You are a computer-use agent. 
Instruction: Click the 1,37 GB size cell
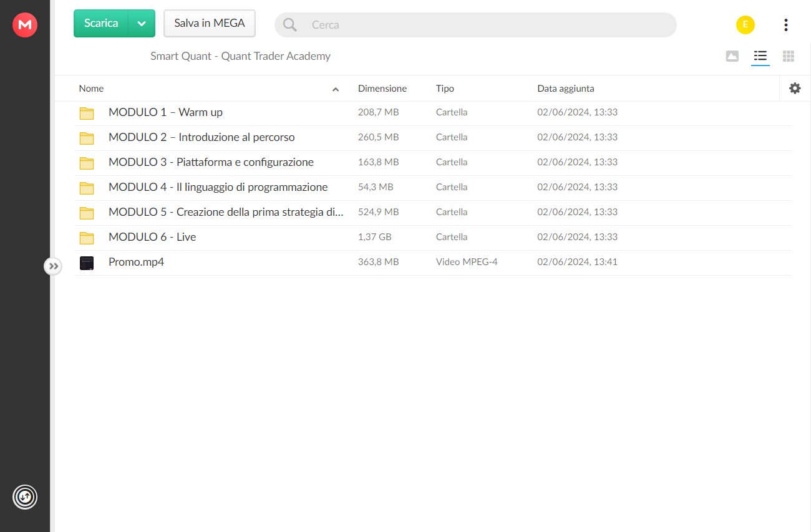click(375, 237)
